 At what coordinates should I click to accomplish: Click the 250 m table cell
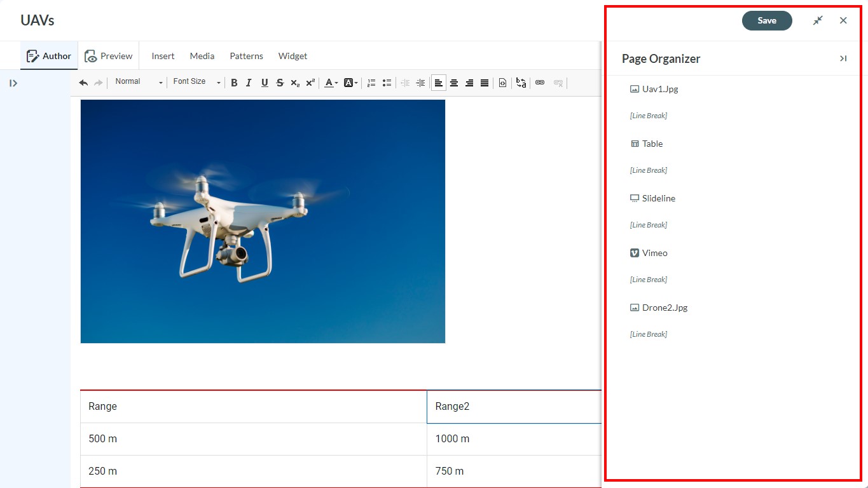[254, 471]
